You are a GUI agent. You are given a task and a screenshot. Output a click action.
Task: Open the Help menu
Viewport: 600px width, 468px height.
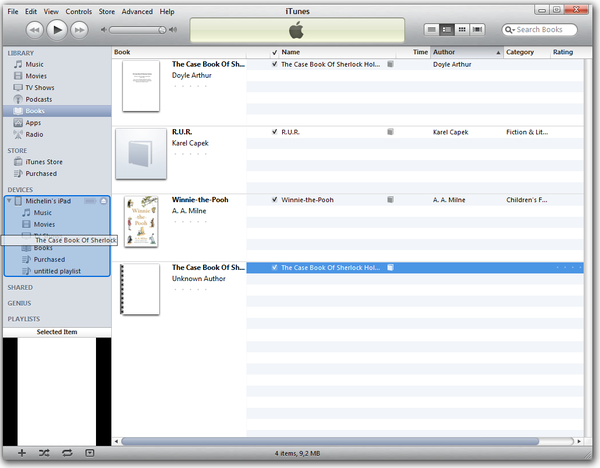[x=167, y=11]
